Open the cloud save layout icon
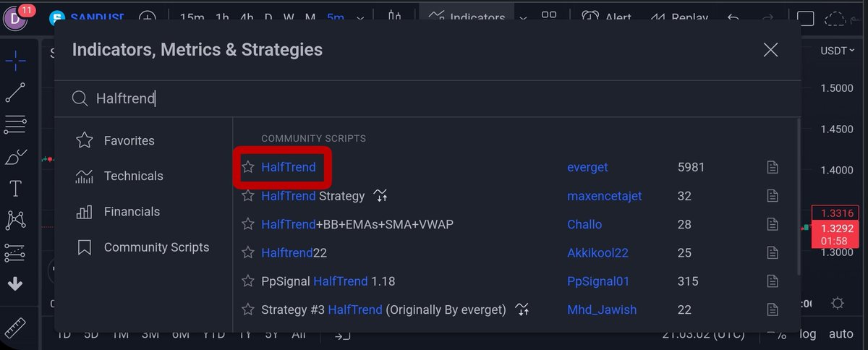The width and height of the screenshot is (868, 350). coord(836,17)
